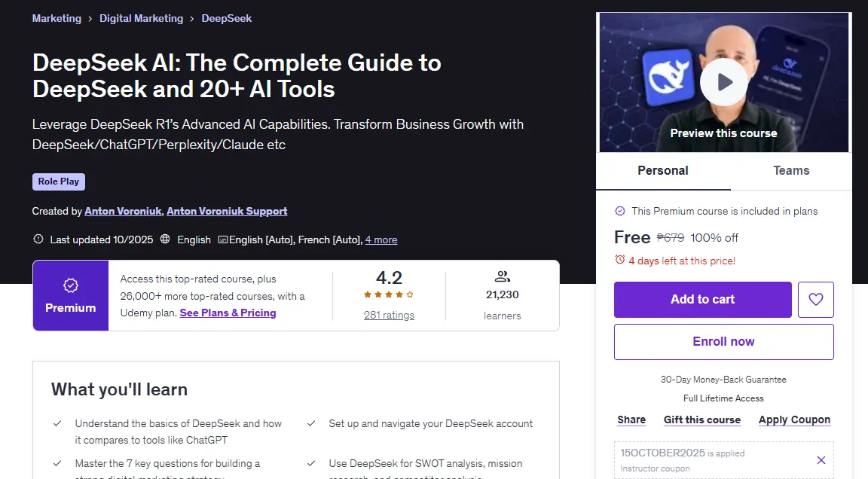Play the course preview video
The width and height of the screenshot is (868, 479).
pyautogui.click(x=723, y=82)
